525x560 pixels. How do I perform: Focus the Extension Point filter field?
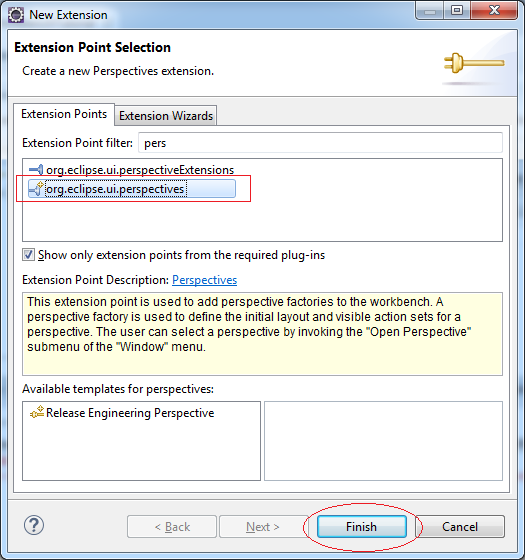coord(320,143)
